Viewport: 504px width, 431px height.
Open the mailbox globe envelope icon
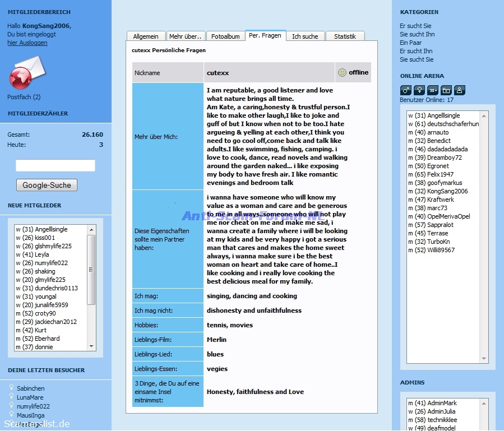pyautogui.click(x=27, y=74)
